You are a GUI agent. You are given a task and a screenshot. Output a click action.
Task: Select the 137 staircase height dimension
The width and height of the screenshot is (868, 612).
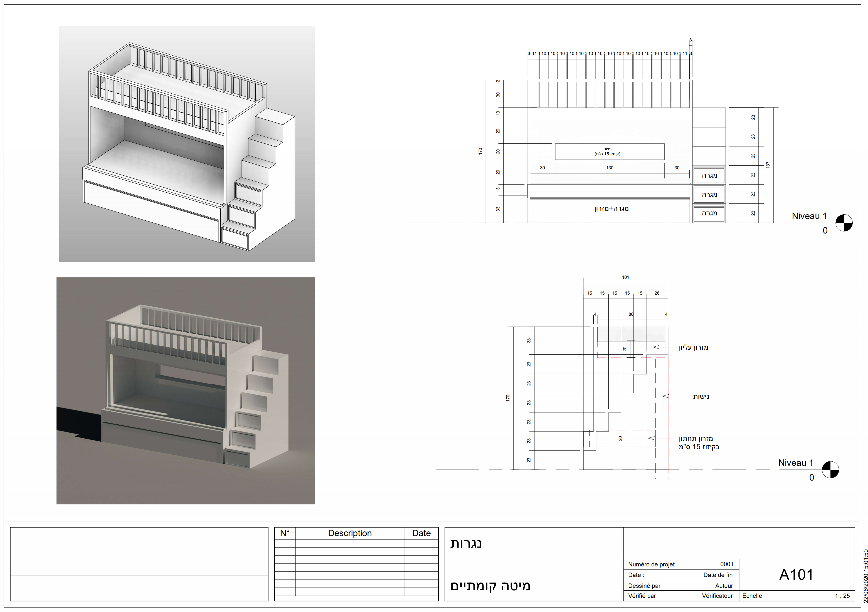coord(768,165)
